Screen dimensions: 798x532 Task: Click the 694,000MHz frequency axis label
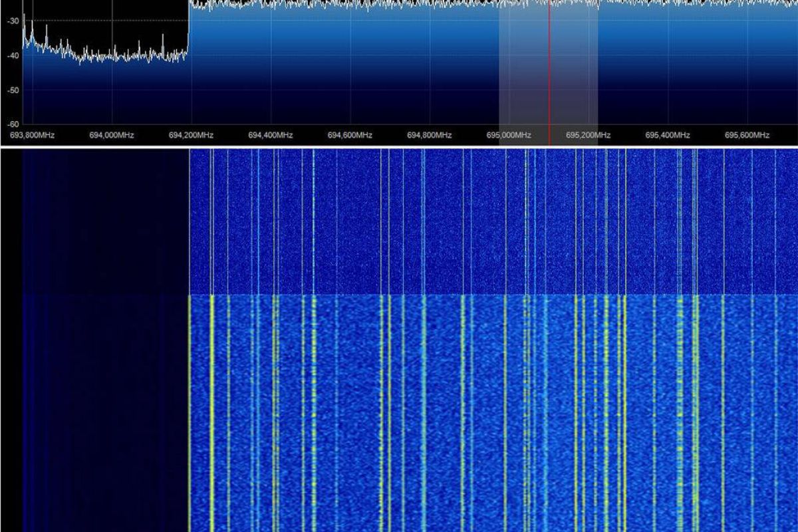click(x=112, y=135)
